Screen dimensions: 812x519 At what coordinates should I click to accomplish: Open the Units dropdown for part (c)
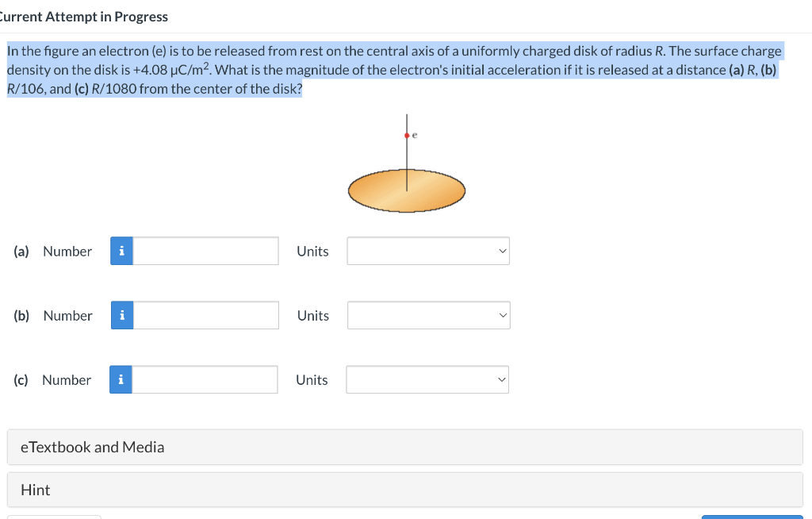click(x=427, y=379)
